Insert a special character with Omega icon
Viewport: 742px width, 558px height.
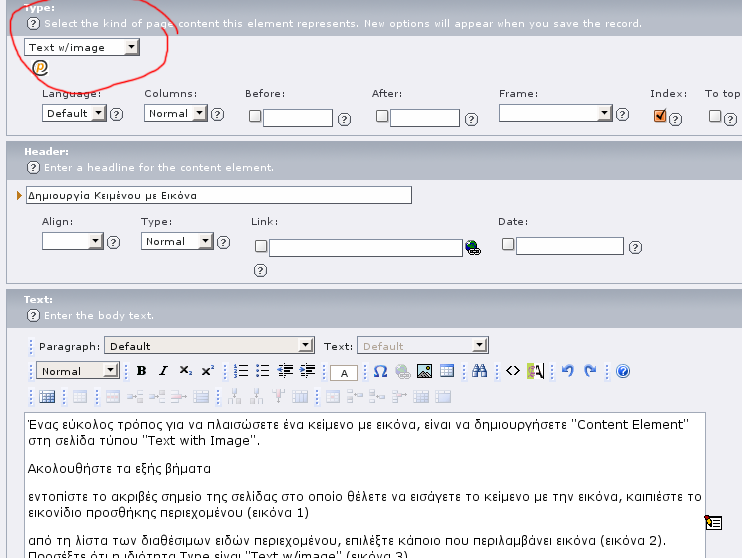(x=380, y=371)
